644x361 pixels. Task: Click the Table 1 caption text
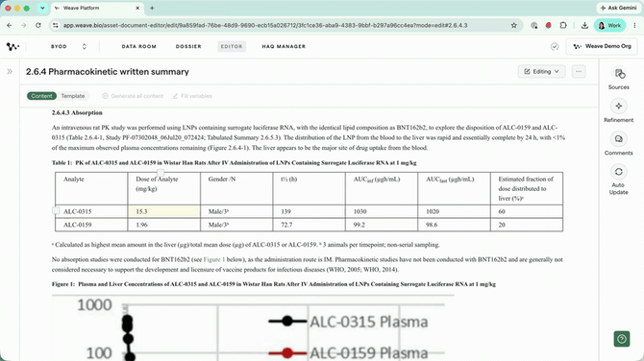235,163
